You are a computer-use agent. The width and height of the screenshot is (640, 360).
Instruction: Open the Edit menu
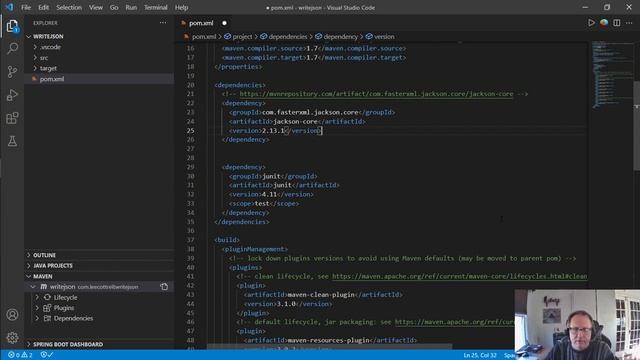point(43,7)
